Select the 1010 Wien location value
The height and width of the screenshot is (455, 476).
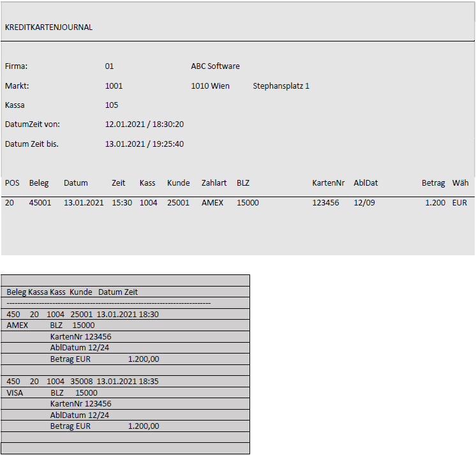point(210,86)
